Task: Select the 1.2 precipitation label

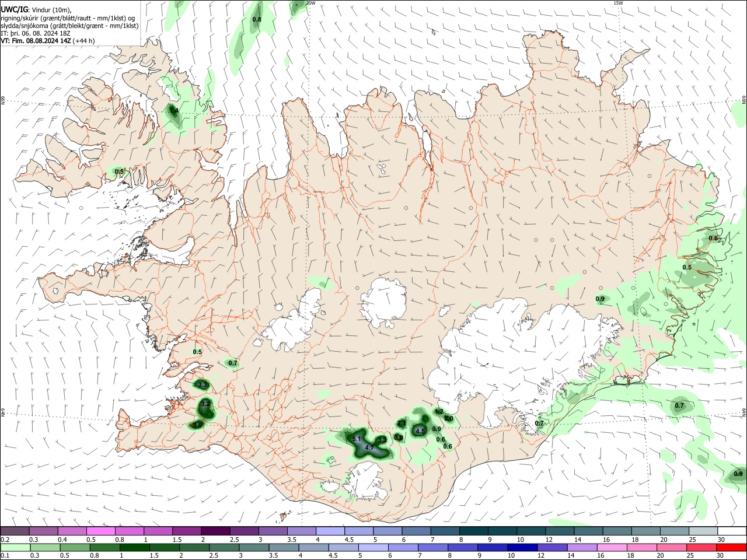Action: 439,411
